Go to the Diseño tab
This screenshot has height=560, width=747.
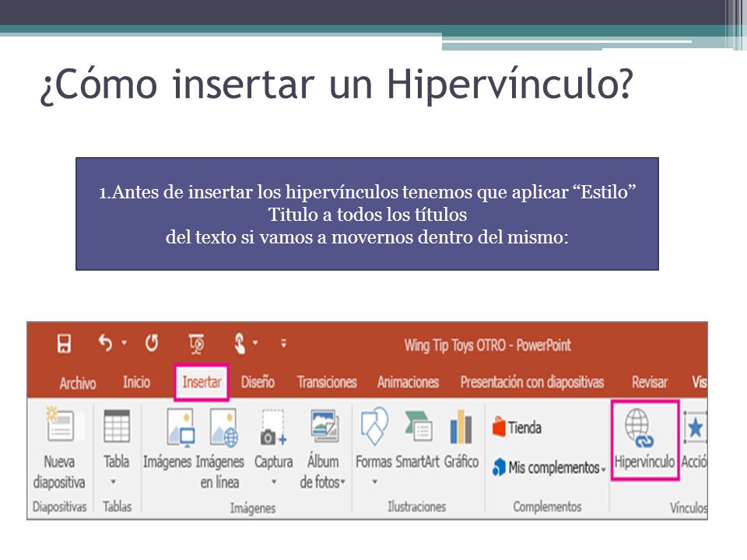258,382
